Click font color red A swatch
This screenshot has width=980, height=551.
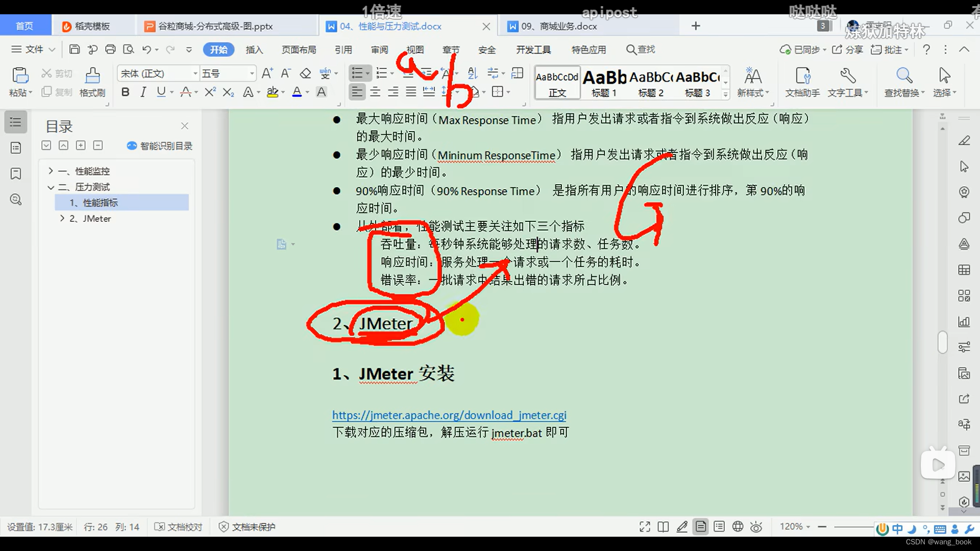(x=297, y=92)
